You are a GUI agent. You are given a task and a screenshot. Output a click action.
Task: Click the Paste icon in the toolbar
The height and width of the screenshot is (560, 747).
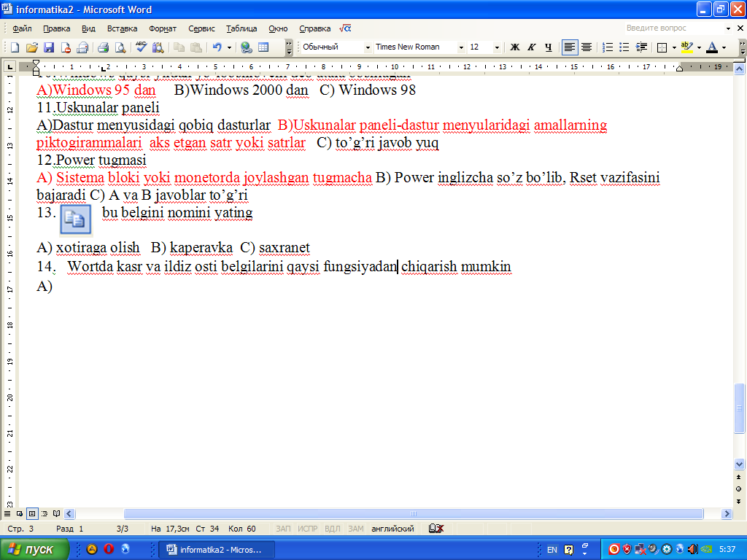coord(196,47)
